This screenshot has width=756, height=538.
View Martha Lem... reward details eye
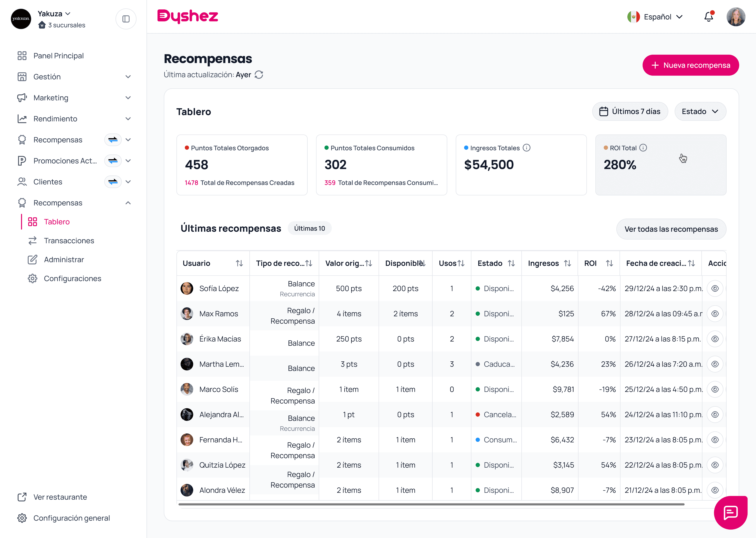point(715,364)
